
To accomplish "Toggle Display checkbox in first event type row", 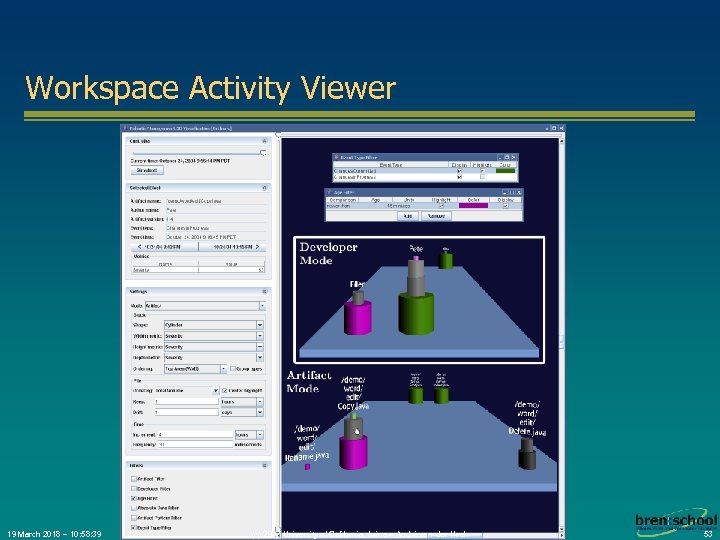I will (x=459, y=171).
